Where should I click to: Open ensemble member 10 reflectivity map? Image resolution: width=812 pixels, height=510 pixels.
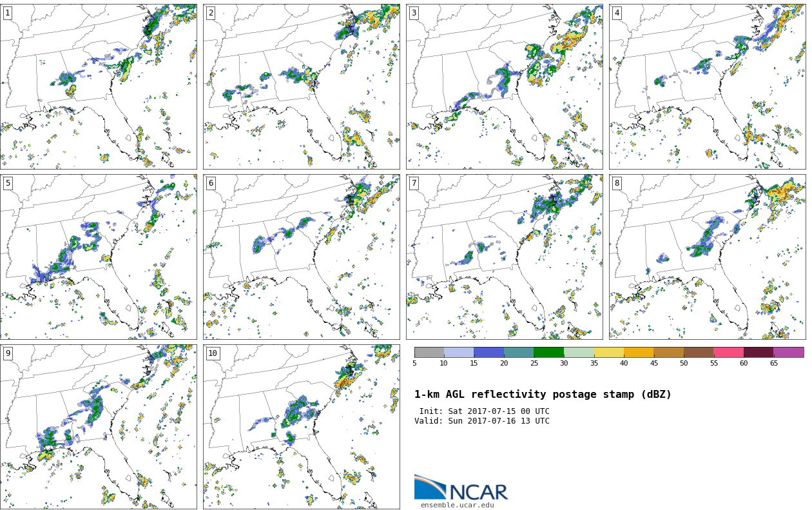click(302, 427)
